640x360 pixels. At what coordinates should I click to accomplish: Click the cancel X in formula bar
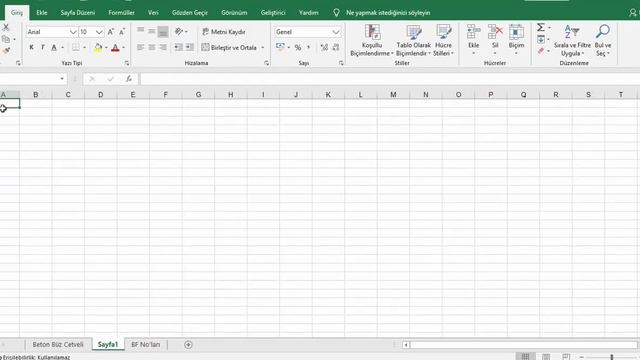coord(92,79)
